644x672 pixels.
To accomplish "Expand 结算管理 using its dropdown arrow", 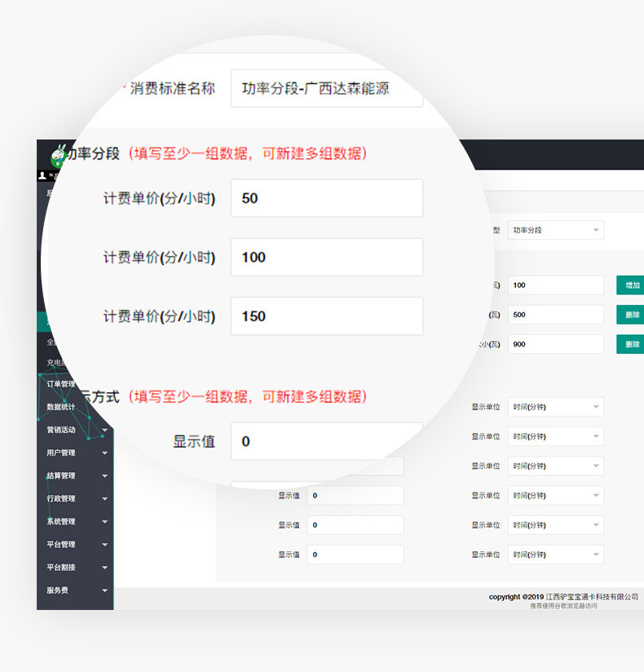I will coord(105,475).
